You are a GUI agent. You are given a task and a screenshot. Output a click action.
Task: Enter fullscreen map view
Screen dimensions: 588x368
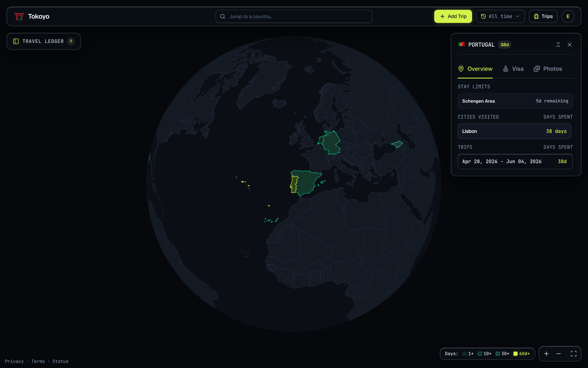574,354
